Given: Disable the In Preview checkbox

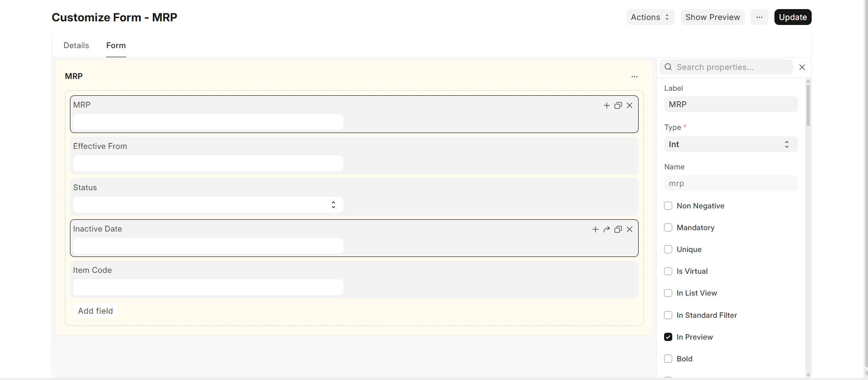Looking at the screenshot, I should tap(668, 336).
